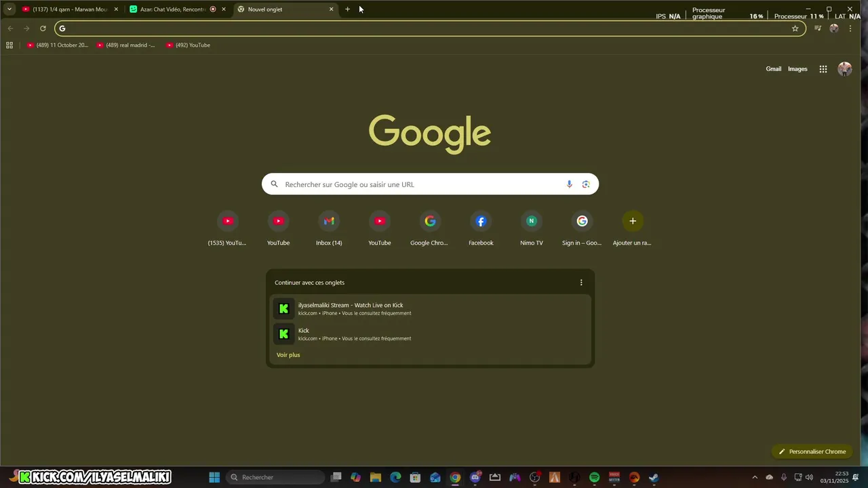Screen dimensions: 868x488
Task: Open the Images link
Action: tap(797, 69)
